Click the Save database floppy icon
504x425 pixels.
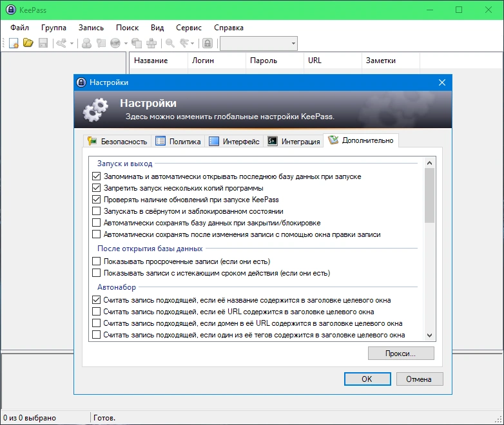click(43, 43)
